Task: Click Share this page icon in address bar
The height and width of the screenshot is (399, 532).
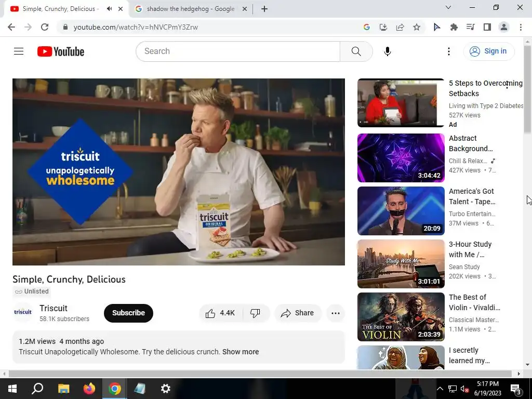Action: 400,27
